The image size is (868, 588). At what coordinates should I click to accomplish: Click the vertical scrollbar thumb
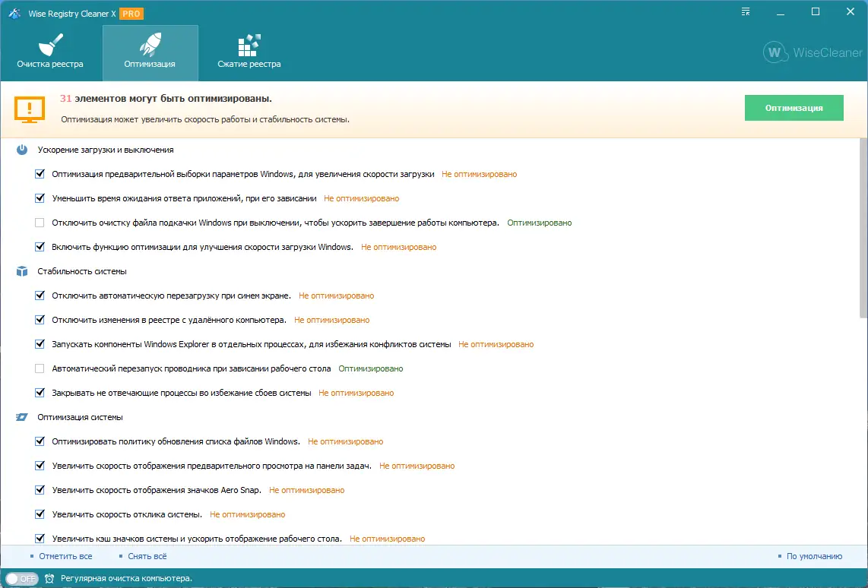pos(863,228)
